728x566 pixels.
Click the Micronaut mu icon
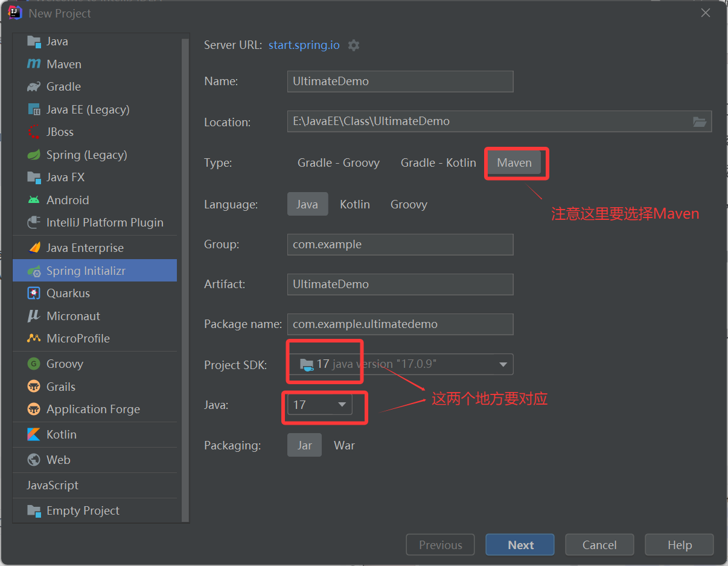click(34, 316)
